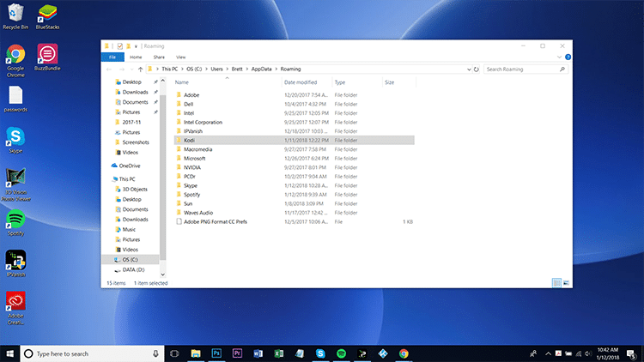The width and height of the screenshot is (644, 362).
Task: Switch to Details view layout icon
Action: pos(556,283)
